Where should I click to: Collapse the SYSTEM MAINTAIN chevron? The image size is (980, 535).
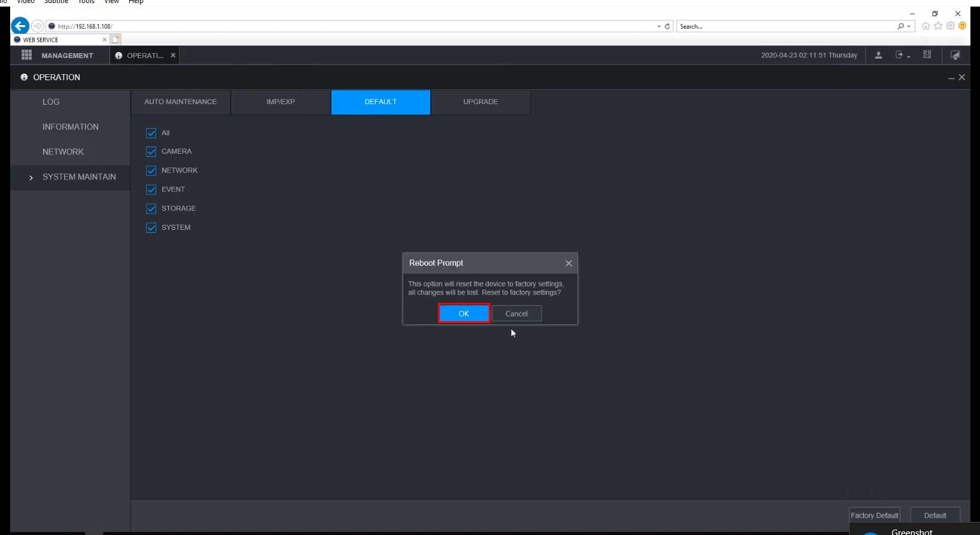(x=31, y=178)
